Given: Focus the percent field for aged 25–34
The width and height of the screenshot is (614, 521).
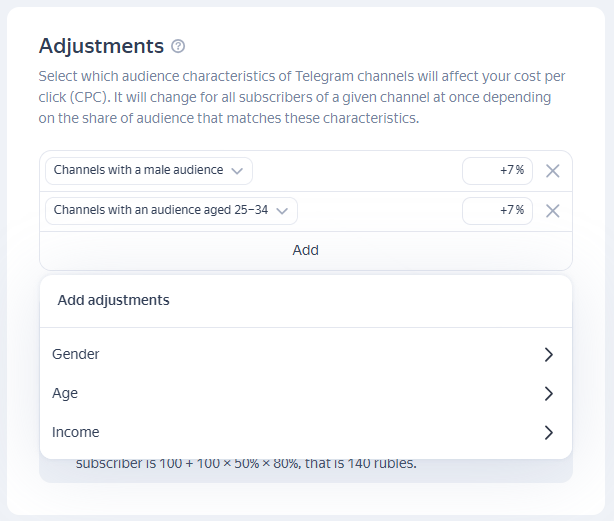Looking at the screenshot, I should click(x=497, y=211).
